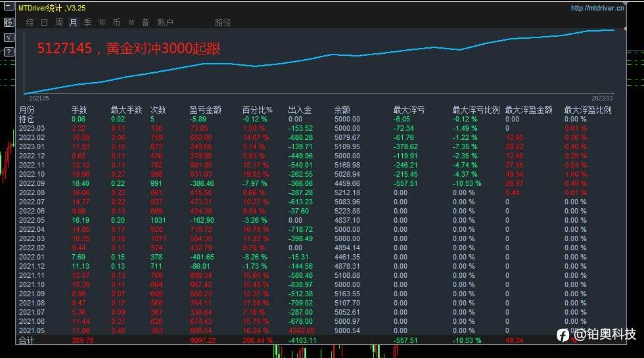Click the equity curve endpoint at 2023.03
Image resolution: width=644 pixels, height=358 pixels.
point(614,30)
